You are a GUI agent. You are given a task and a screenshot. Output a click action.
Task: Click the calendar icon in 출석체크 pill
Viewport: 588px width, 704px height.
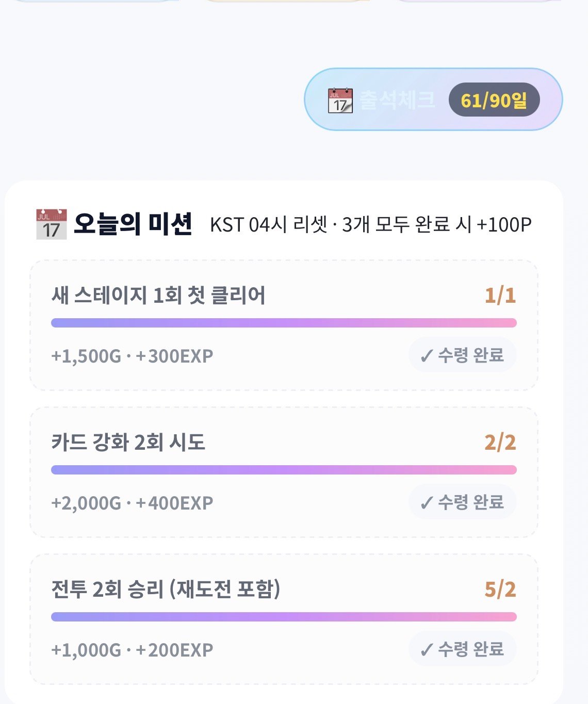pos(340,100)
